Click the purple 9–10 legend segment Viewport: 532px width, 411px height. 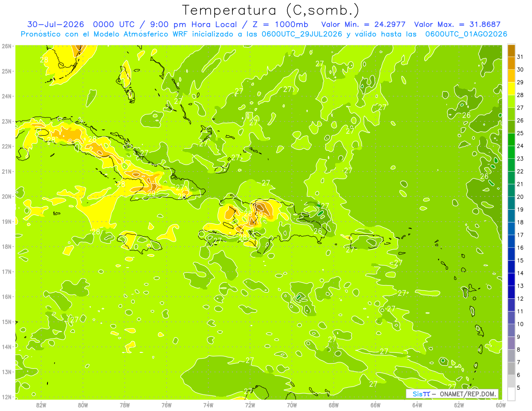511,330
